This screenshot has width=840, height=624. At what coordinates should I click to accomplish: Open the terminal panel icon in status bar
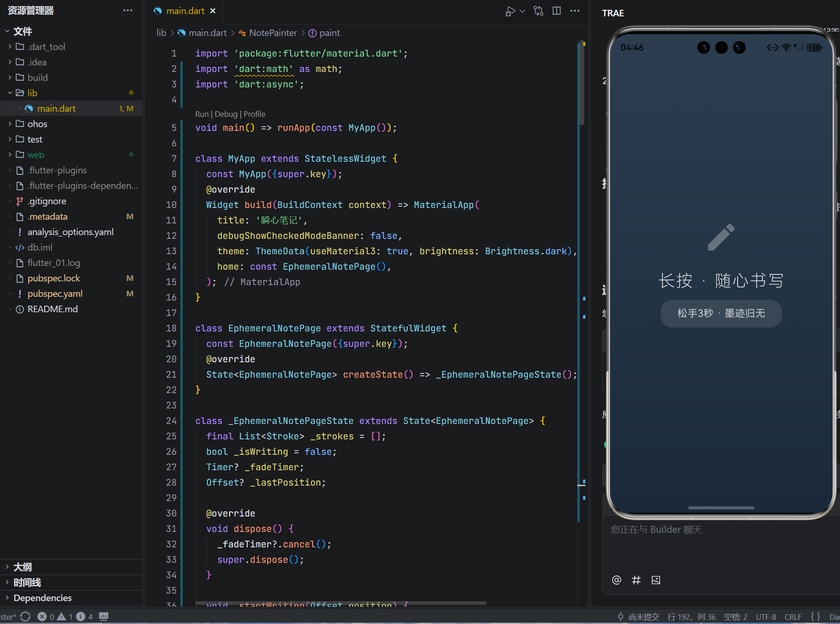click(104, 617)
